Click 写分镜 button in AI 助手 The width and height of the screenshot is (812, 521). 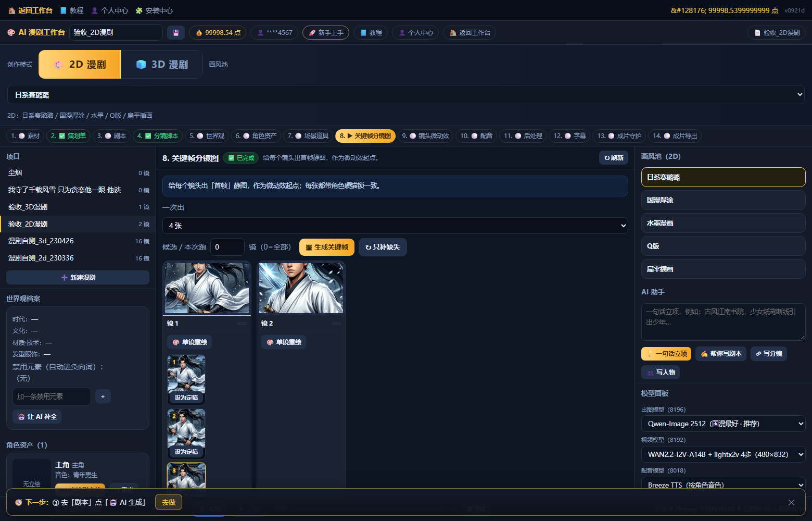[769, 354]
